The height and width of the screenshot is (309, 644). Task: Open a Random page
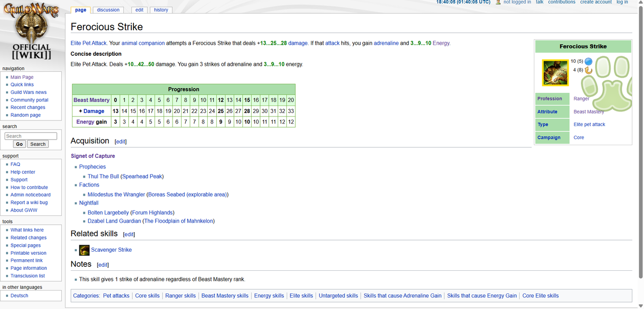click(26, 115)
